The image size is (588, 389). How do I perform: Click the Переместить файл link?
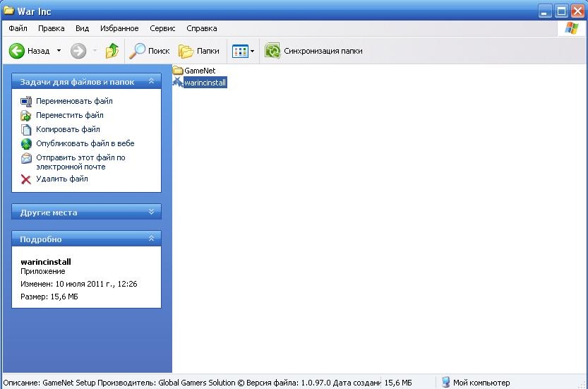(x=70, y=115)
